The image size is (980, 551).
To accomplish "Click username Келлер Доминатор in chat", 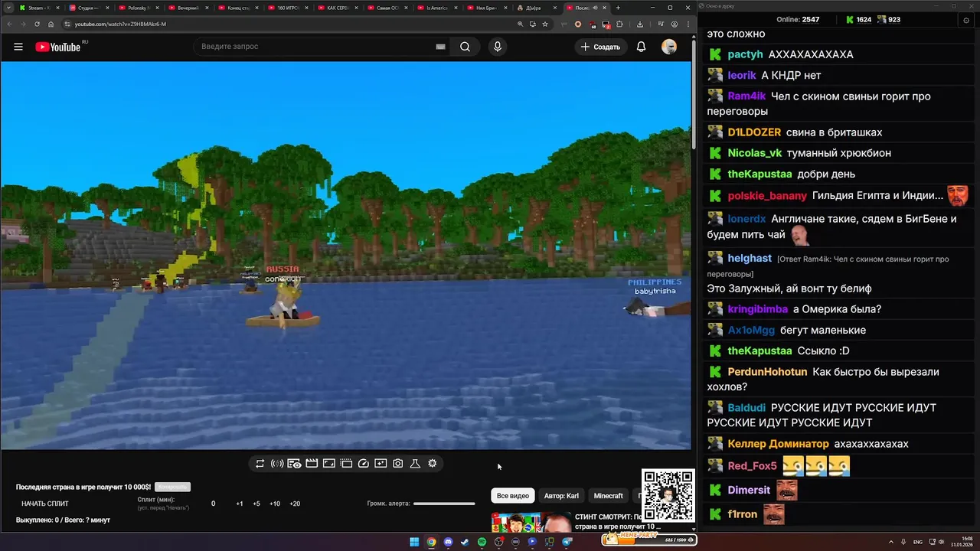I will pyautogui.click(x=778, y=444).
